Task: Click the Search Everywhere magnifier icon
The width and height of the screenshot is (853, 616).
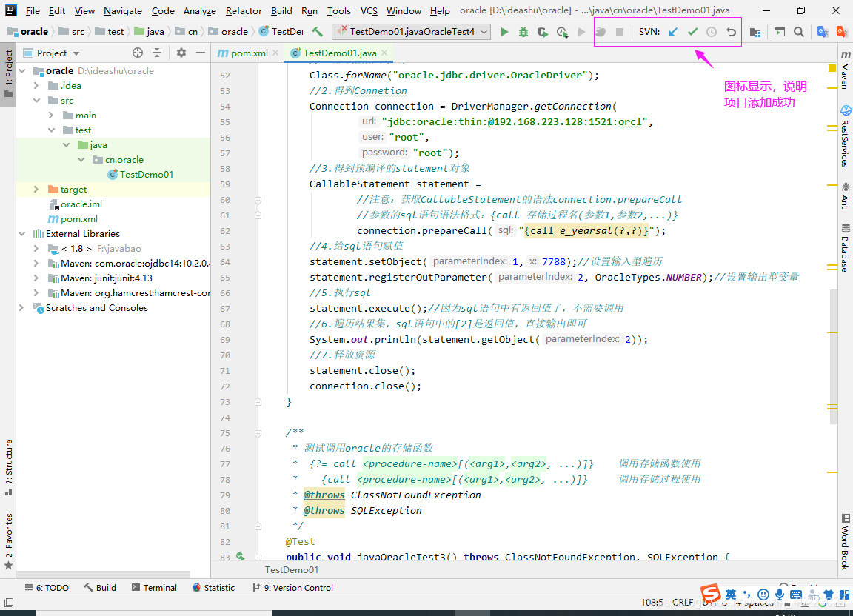Action: (799, 32)
